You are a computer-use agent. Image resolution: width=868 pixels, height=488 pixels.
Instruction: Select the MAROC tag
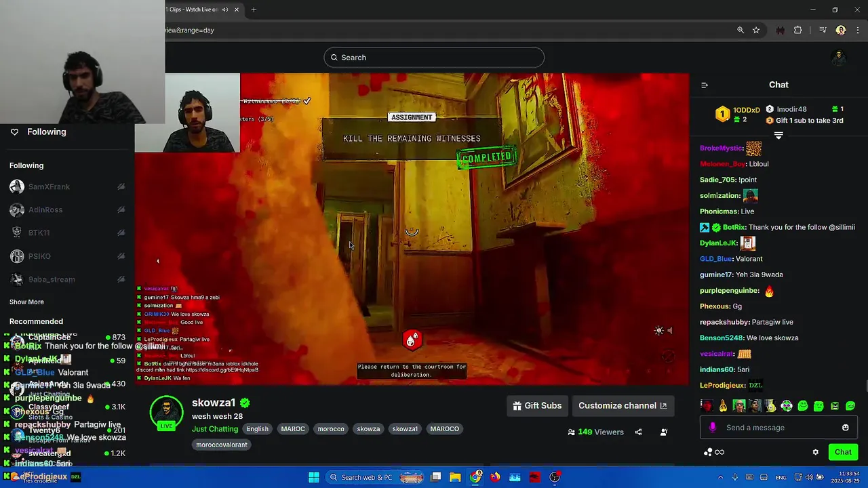click(293, 429)
